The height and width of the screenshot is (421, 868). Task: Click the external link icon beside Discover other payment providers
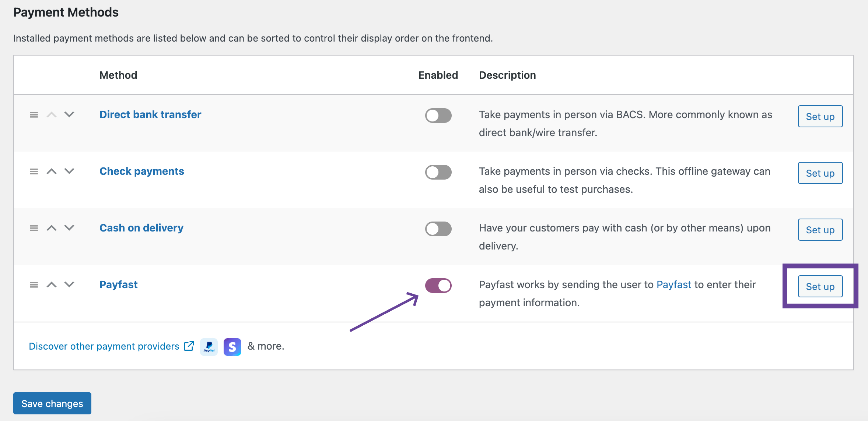point(189,346)
